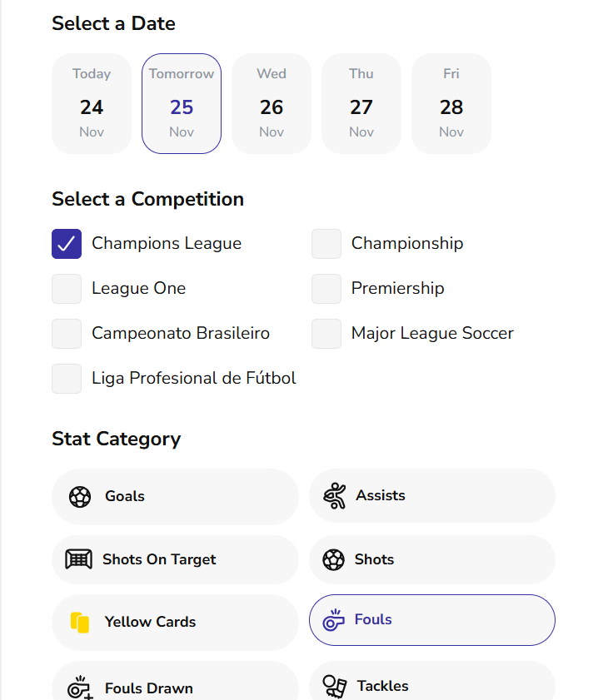Pick Thu 27 Nov date card
Screen dimensions: 603x700
click(361, 104)
